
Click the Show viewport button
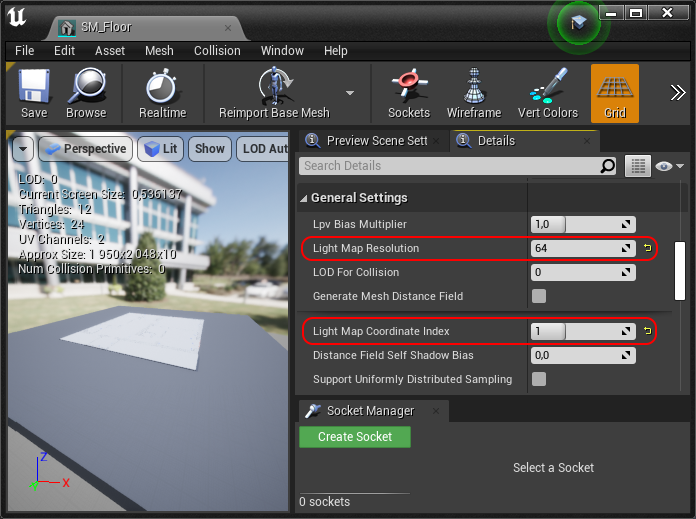[210, 149]
